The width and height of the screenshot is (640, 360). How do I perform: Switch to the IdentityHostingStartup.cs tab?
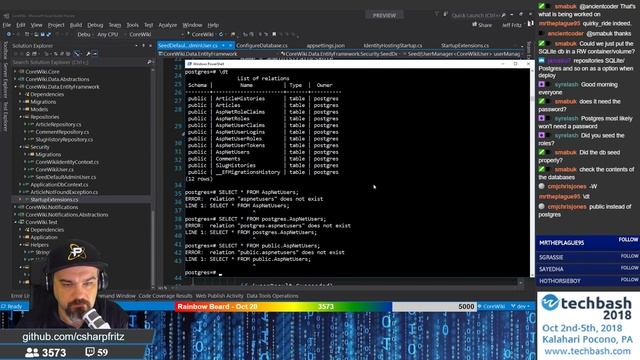[x=393, y=45]
